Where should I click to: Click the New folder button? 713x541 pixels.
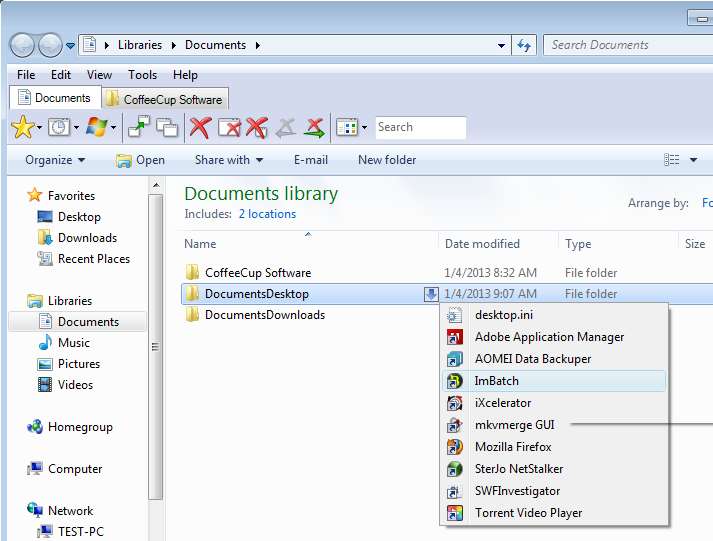pos(387,160)
